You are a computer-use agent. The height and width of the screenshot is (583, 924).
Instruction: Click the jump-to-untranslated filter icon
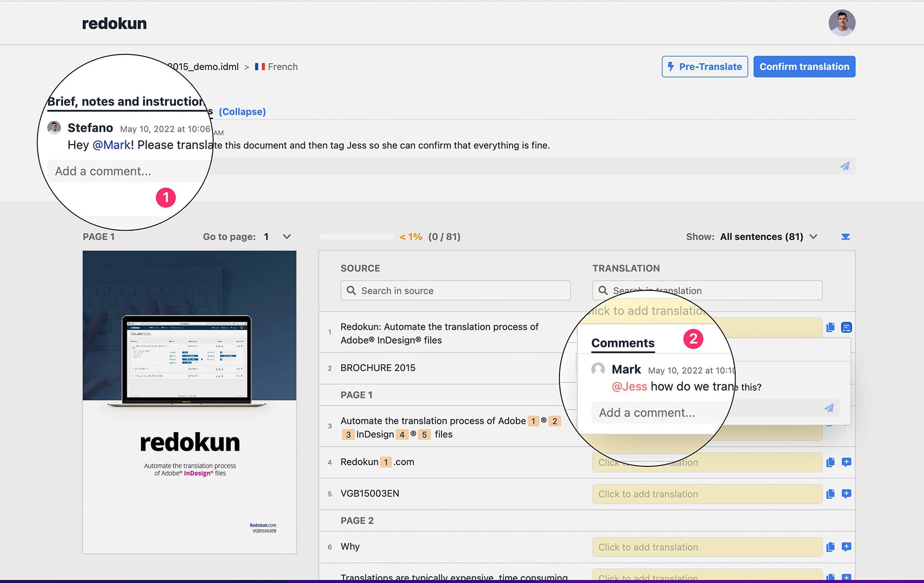845,237
